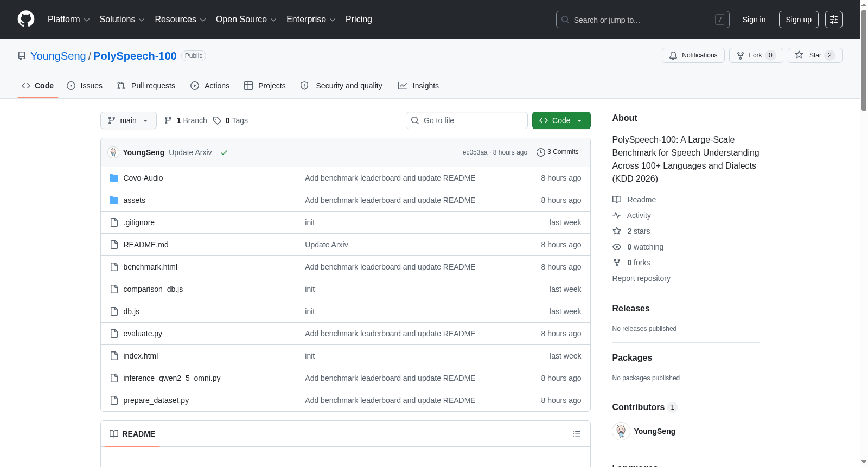Open the GitHub homepage logo

(26, 19)
